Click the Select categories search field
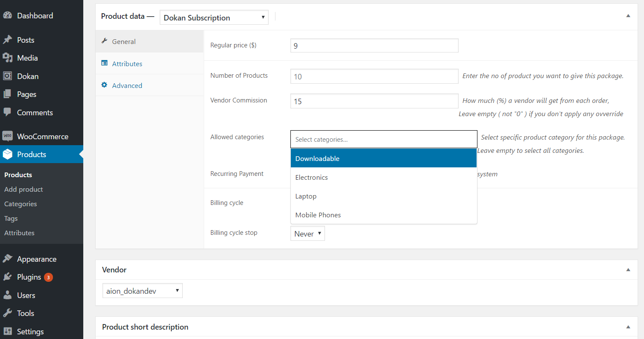 383,139
